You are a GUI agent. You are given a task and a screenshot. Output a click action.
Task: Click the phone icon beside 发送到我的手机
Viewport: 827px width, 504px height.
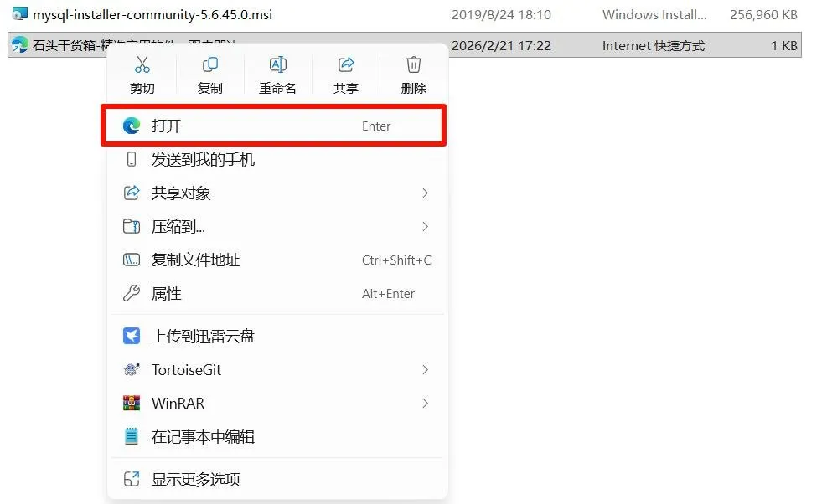pyautogui.click(x=132, y=159)
